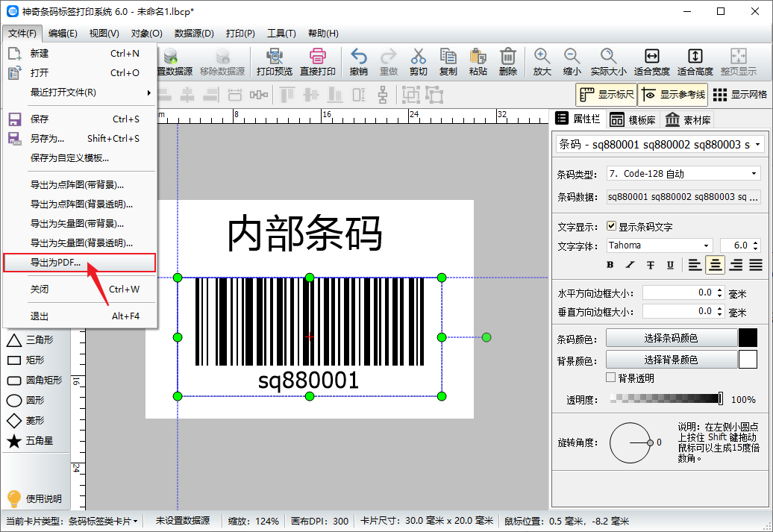773x532 pixels.
Task: Click Export as PDF (导出为PDF) item
Action: click(80, 263)
